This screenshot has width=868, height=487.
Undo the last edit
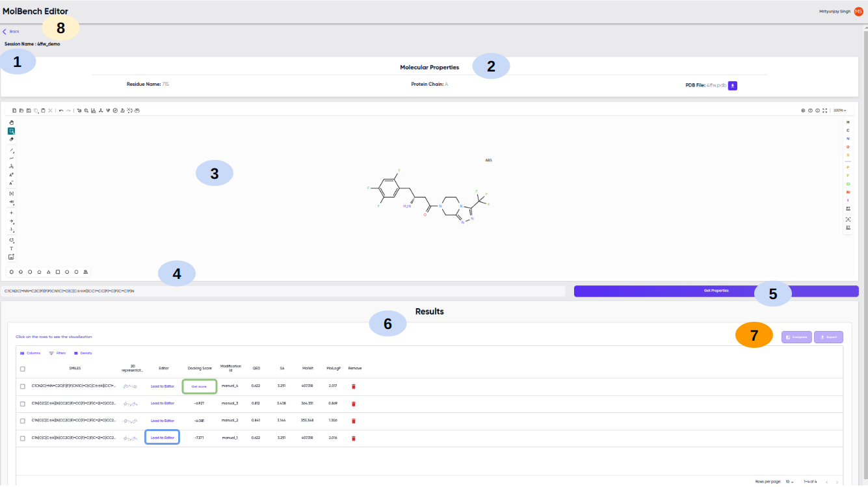tap(61, 111)
